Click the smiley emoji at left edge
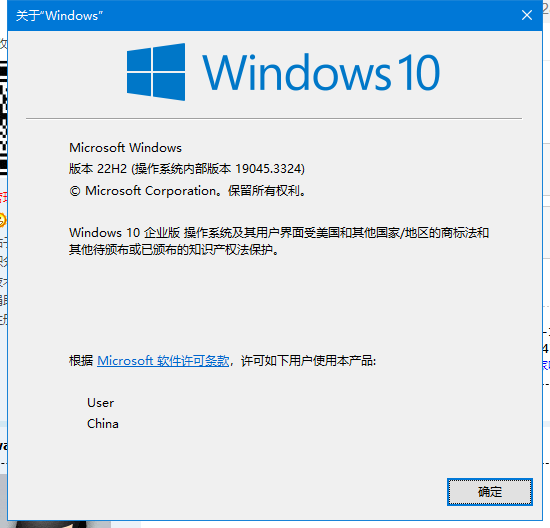 3,220
